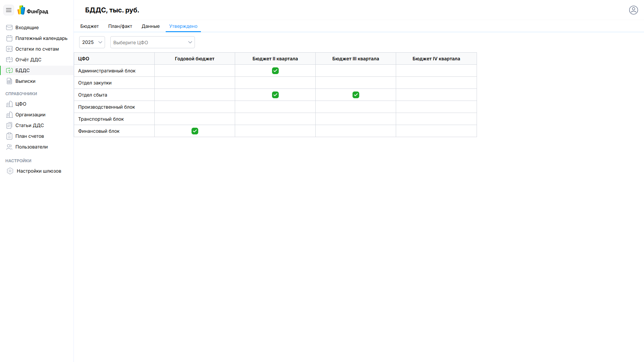Open the user profile icon
644x362 pixels.
[633, 10]
